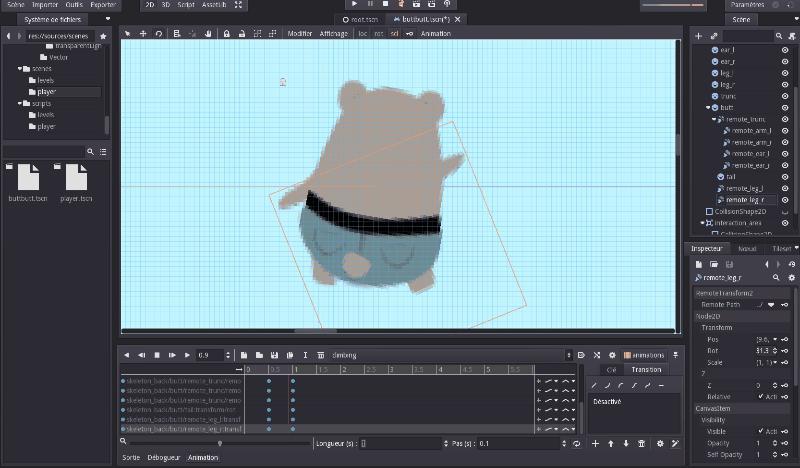
Task: Select the move tool in viewport toolbar
Action: coord(143,34)
